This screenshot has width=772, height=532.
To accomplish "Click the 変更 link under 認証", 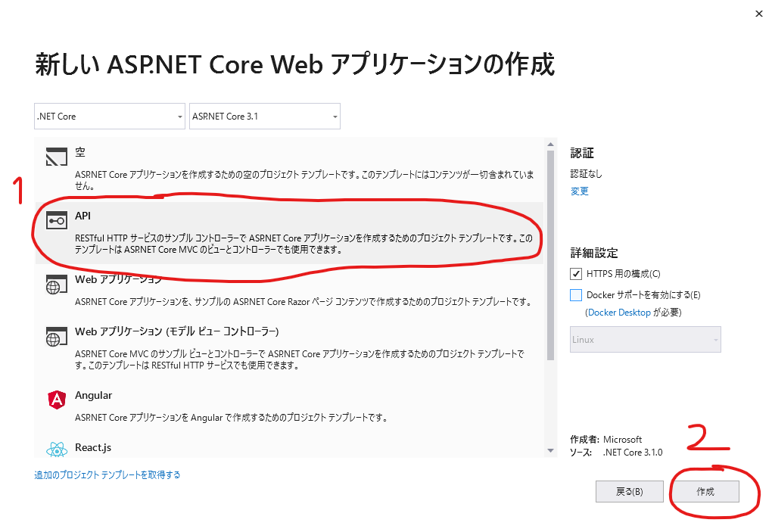I will (579, 191).
